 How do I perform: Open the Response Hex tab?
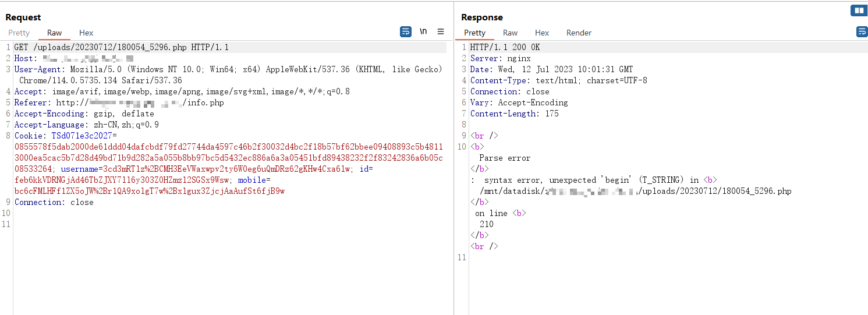(x=542, y=33)
